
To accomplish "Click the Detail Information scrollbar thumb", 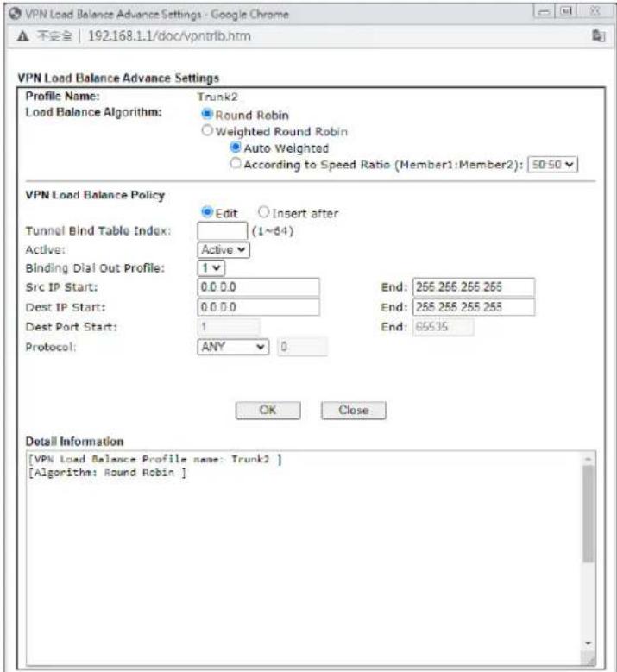I will coord(589,513).
